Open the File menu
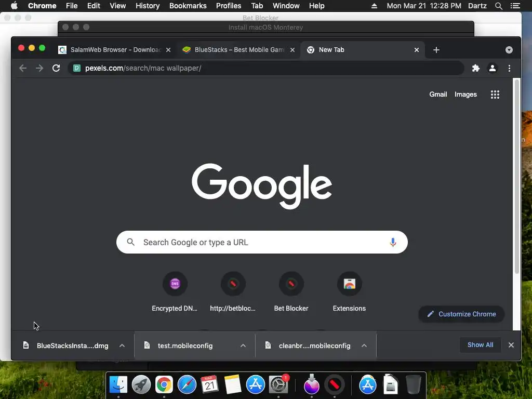 point(72,6)
